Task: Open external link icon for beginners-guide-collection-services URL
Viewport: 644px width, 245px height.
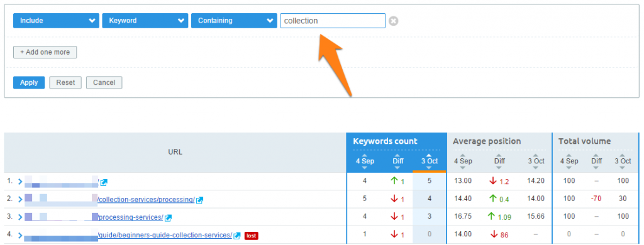Action: (x=236, y=236)
